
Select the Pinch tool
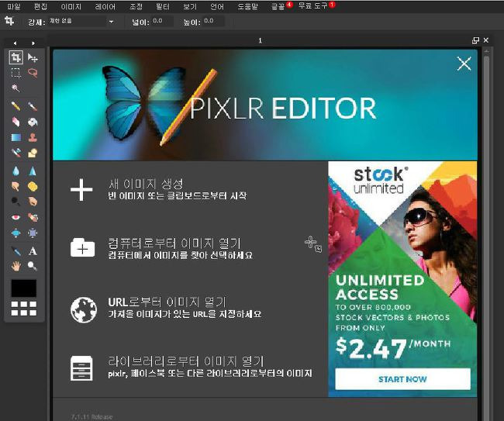(33, 233)
